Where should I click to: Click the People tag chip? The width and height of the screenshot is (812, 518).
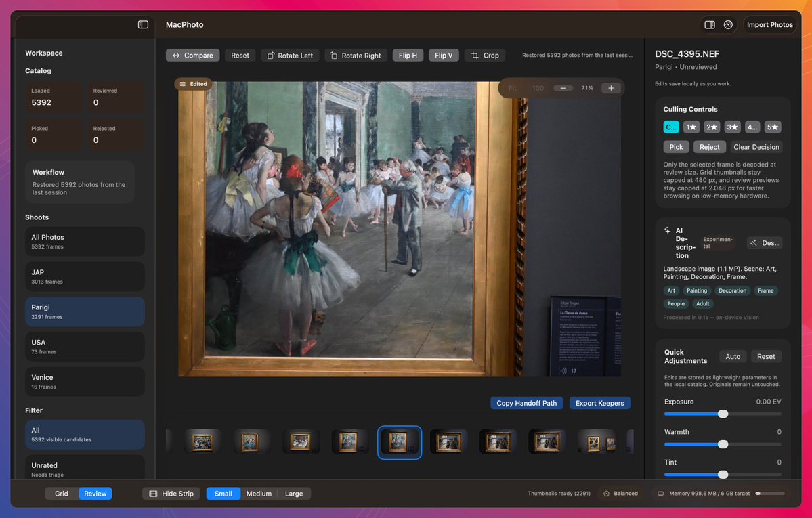point(676,303)
